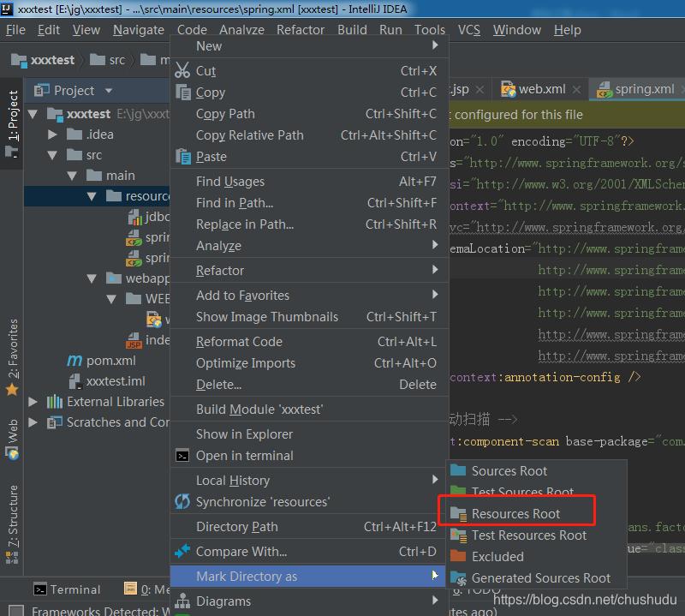Click the External Libraries icon
The width and height of the screenshot is (685, 616).
pyautogui.click(x=55, y=401)
